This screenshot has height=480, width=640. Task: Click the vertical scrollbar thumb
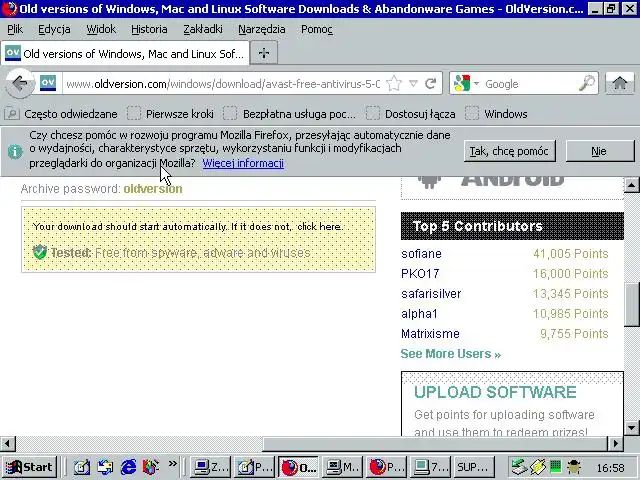tap(632, 304)
